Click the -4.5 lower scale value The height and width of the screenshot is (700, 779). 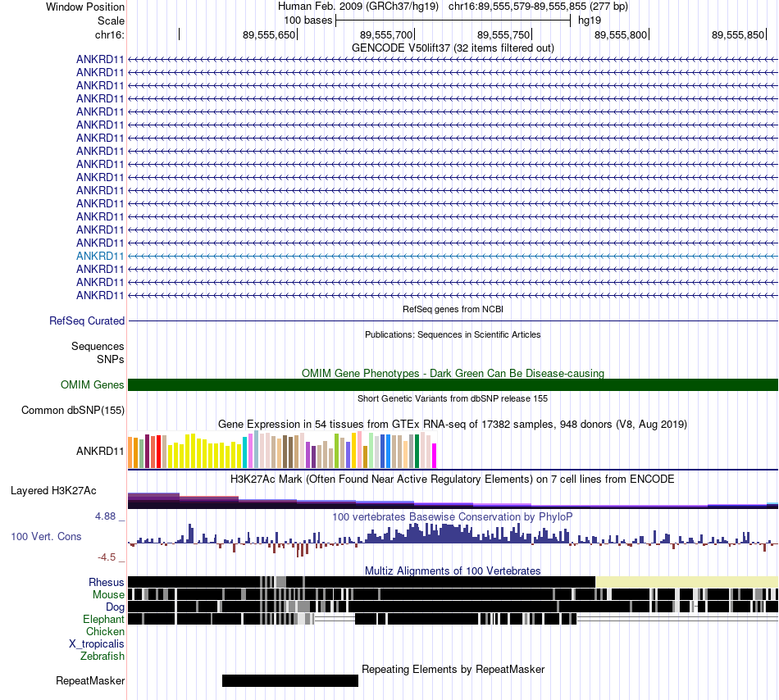[107, 557]
